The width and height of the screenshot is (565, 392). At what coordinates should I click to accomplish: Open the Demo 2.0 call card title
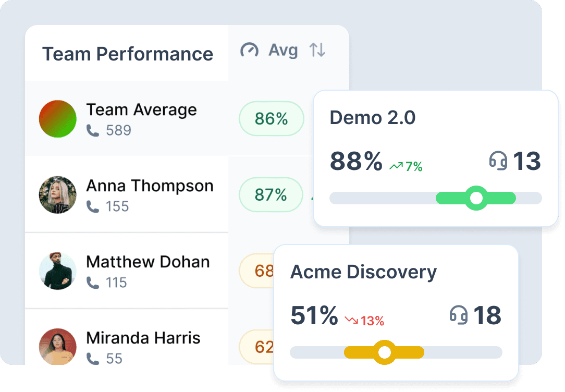(x=373, y=118)
